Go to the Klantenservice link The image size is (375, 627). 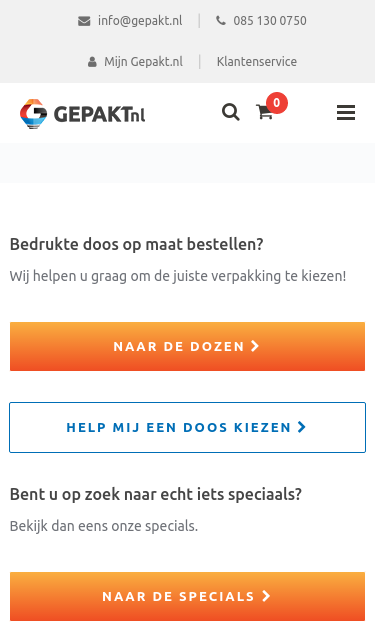[x=257, y=62]
